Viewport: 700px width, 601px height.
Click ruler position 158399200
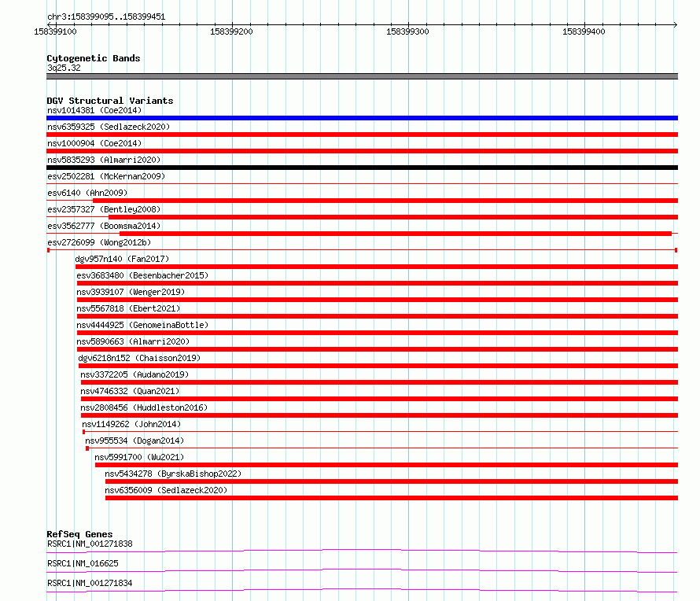click(x=232, y=31)
